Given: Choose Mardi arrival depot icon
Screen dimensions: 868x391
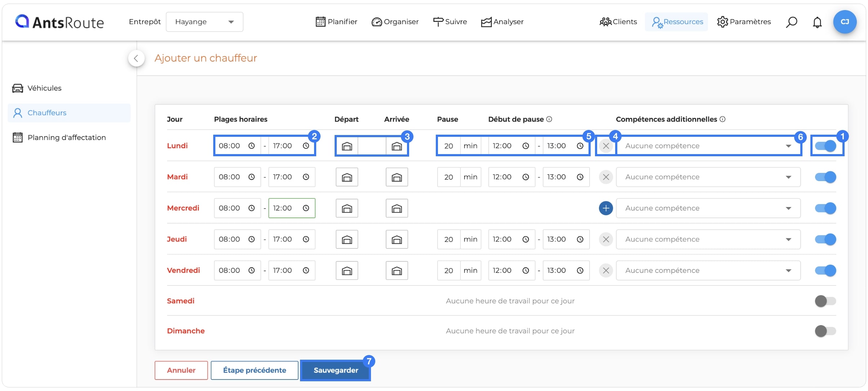Looking at the screenshot, I should 397,177.
